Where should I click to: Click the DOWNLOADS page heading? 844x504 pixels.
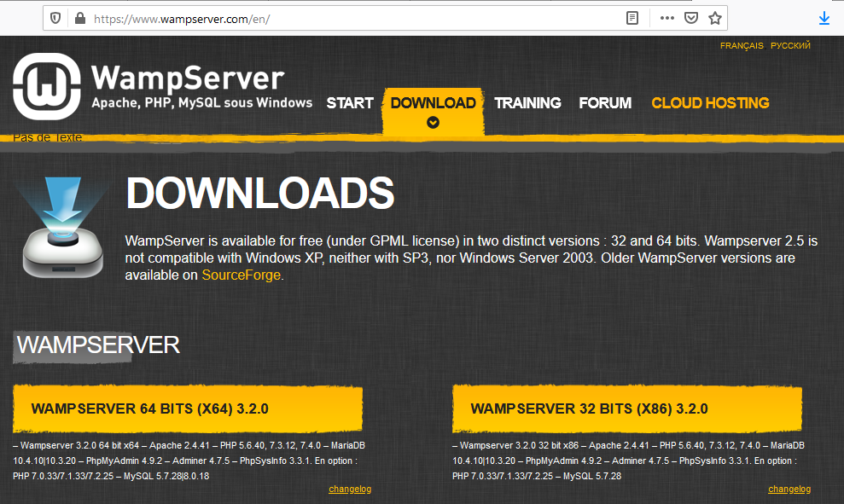click(x=260, y=193)
